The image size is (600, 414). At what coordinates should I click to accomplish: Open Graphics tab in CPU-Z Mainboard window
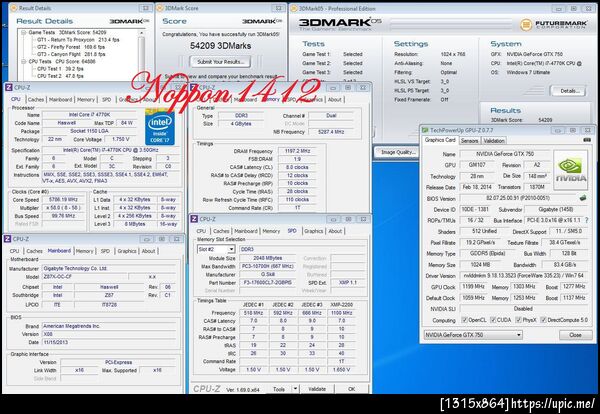click(127, 251)
